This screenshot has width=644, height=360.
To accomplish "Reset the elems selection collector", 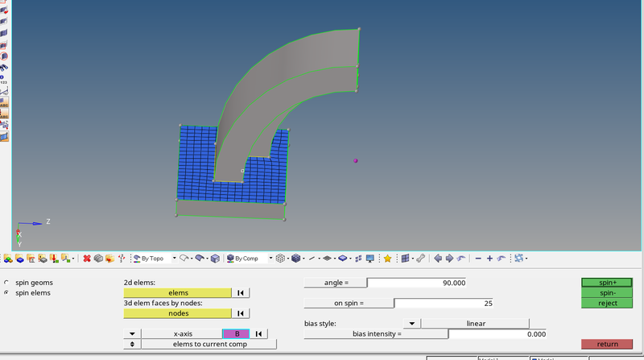I will (x=240, y=292).
